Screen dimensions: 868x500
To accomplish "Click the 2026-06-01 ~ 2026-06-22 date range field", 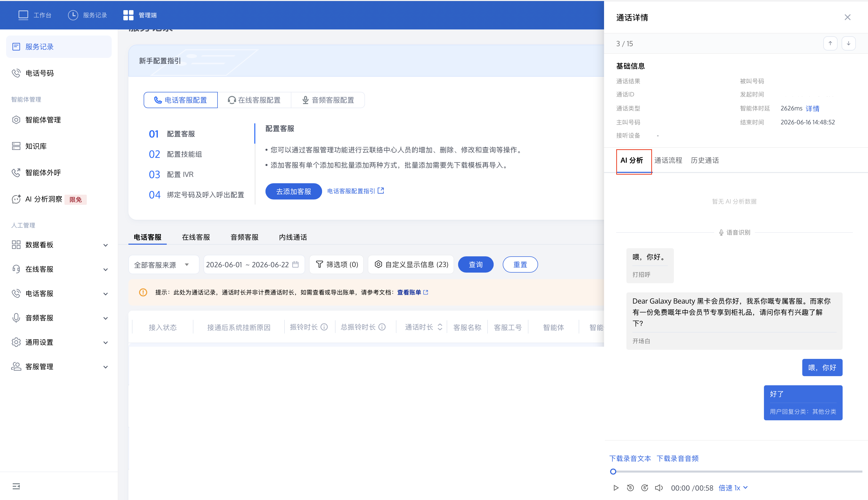I will pyautogui.click(x=254, y=264).
